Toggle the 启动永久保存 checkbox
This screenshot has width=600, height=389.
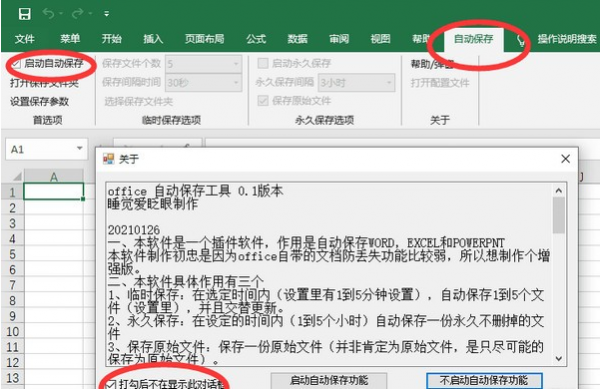263,63
